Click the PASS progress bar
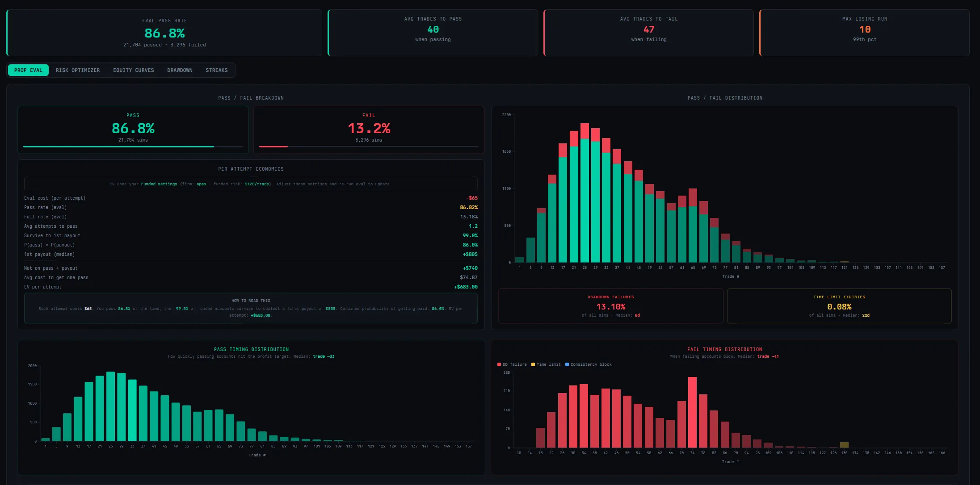 [133, 146]
